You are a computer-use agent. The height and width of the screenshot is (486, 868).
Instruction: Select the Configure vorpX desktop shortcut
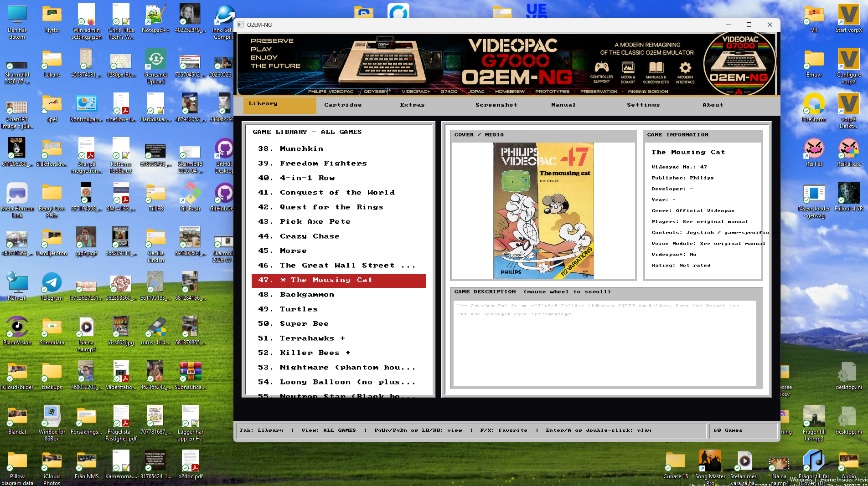coord(848,67)
